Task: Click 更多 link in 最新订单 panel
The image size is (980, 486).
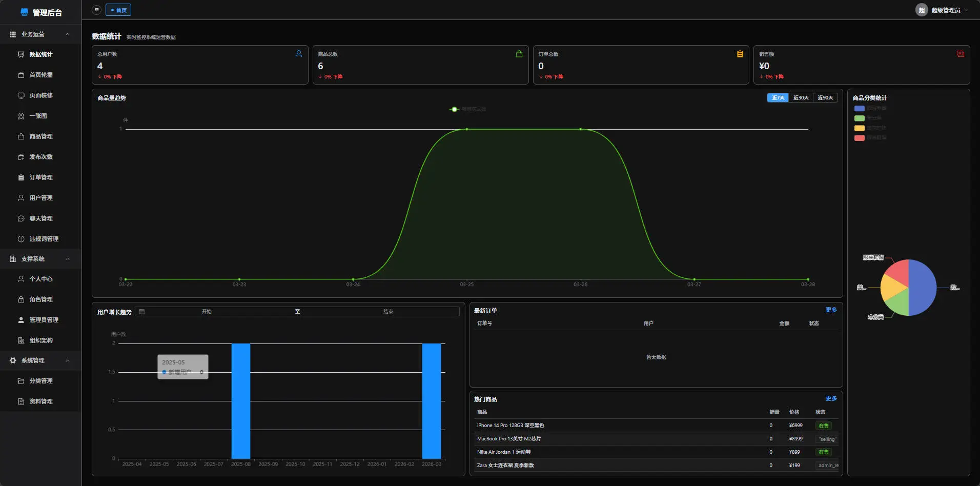Action: (x=831, y=310)
